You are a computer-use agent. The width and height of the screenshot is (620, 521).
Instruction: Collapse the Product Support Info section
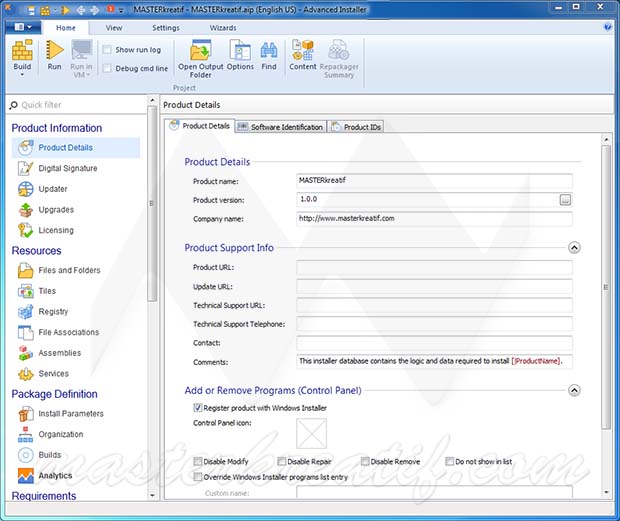click(574, 247)
